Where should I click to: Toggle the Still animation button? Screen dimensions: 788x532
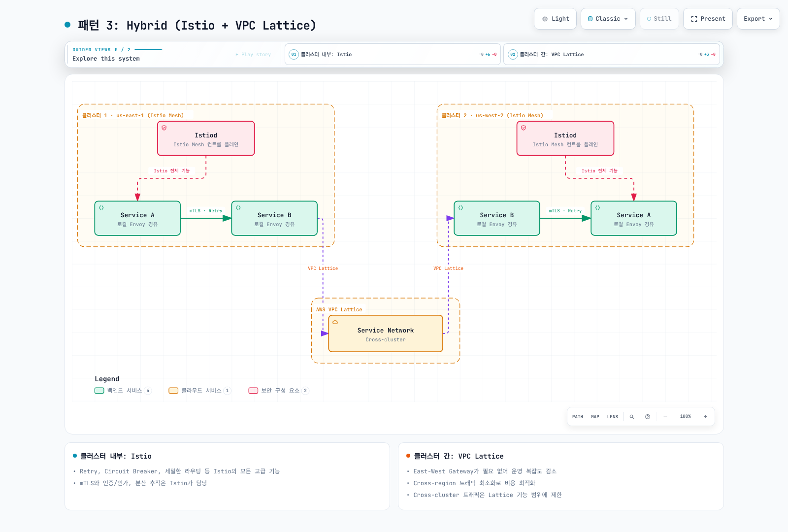coord(659,19)
